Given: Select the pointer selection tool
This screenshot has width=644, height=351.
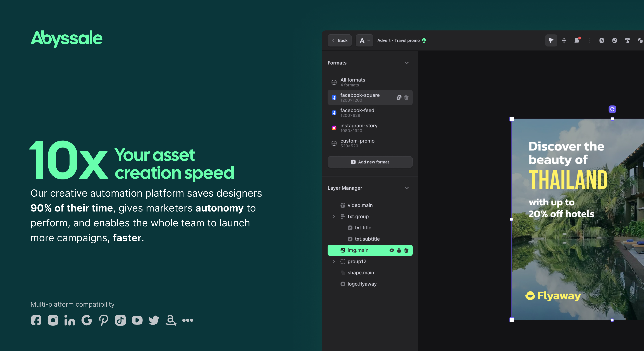Looking at the screenshot, I should coord(551,40).
